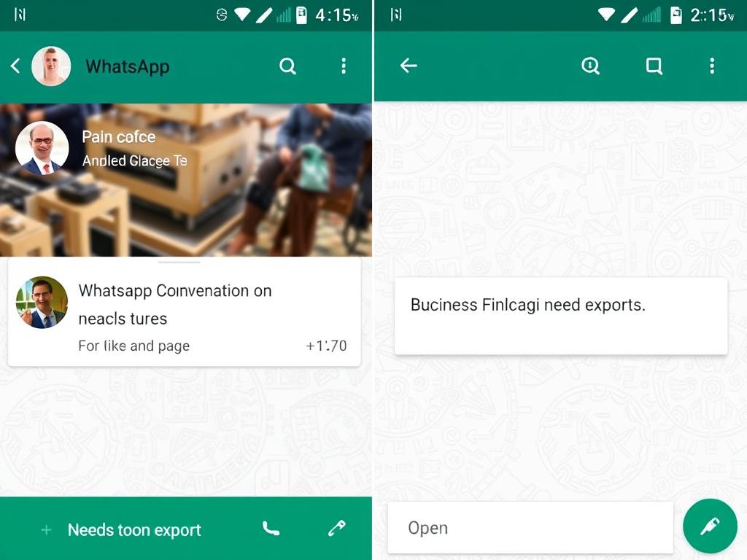Image resolution: width=747 pixels, height=560 pixels.
Task: Open the profile avatar beside WhatsApp title
Action: tap(51, 66)
